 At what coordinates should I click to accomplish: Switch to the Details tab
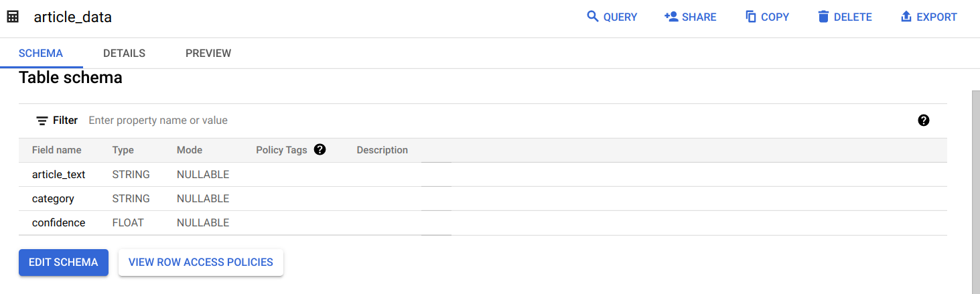(x=124, y=53)
